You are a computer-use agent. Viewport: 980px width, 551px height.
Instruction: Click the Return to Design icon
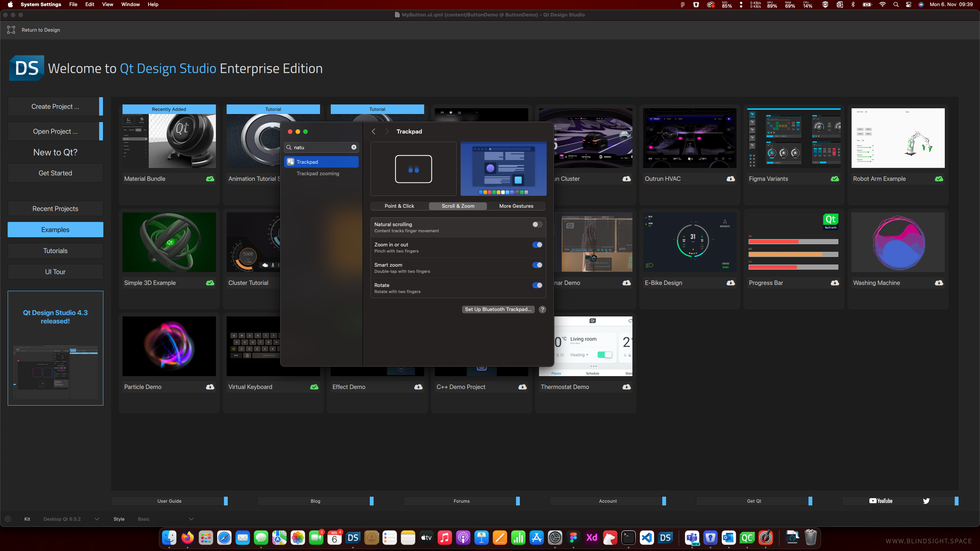click(x=11, y=30)
